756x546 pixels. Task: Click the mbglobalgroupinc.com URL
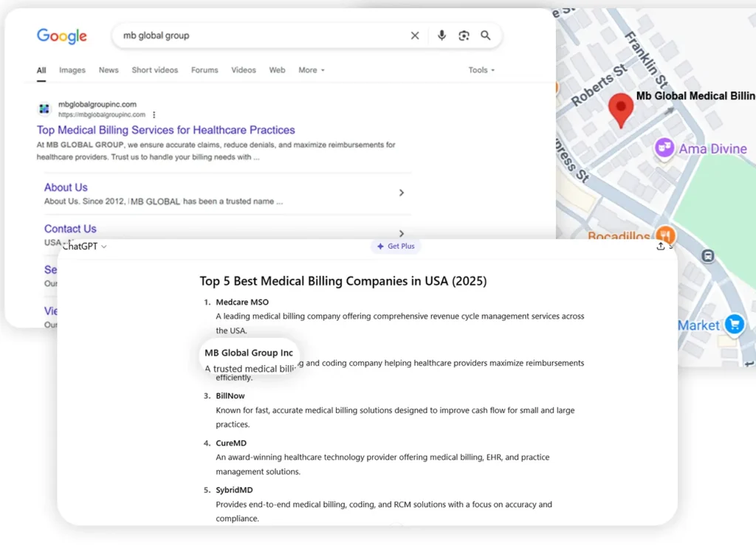click(102, 114)
